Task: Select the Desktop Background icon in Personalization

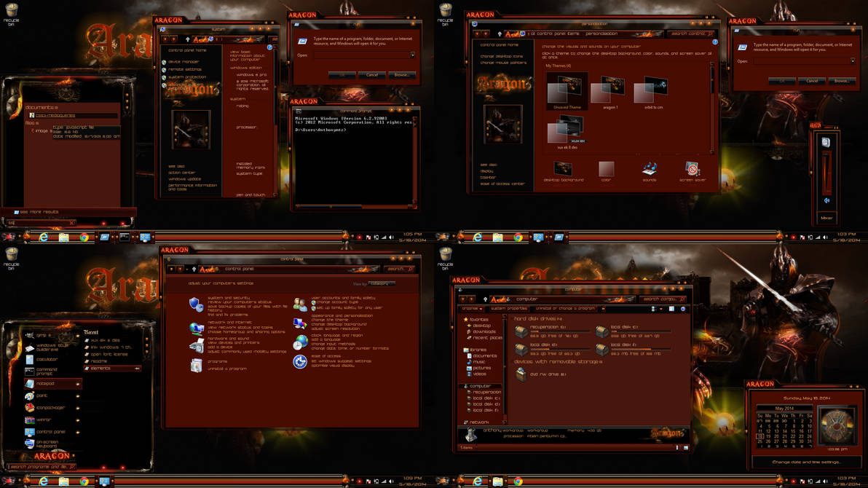Action: click(x=564, y=168)
